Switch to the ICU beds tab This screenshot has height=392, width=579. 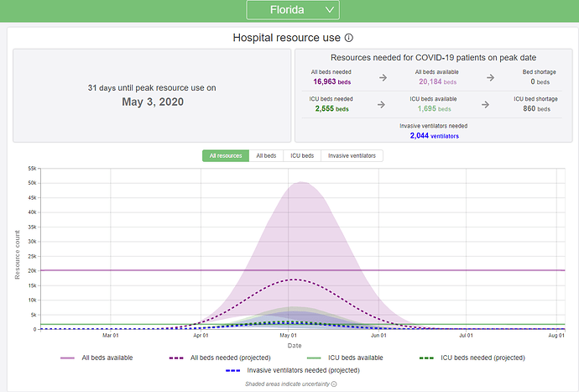(x=301, y=155)
